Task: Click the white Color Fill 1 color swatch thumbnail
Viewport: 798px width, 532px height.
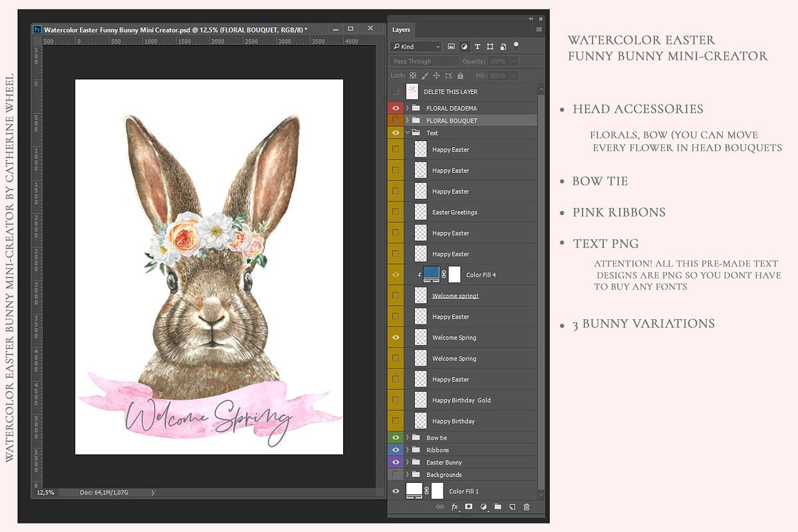Action: pos(414,491)
